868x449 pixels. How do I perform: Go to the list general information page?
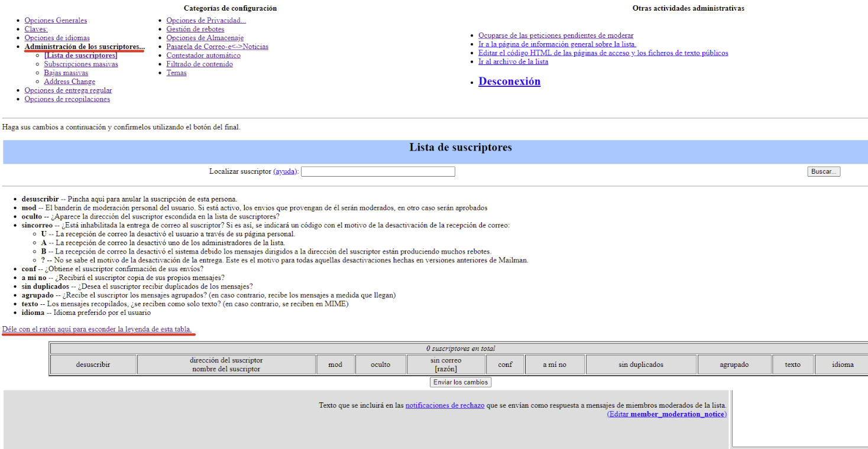(x=558, y=44)
